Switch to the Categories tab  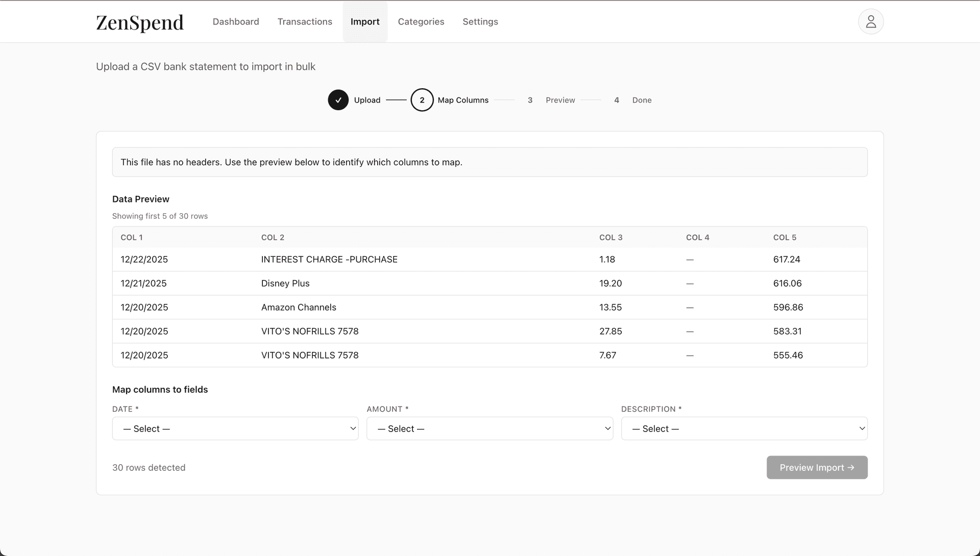click(x=421, y=21)
